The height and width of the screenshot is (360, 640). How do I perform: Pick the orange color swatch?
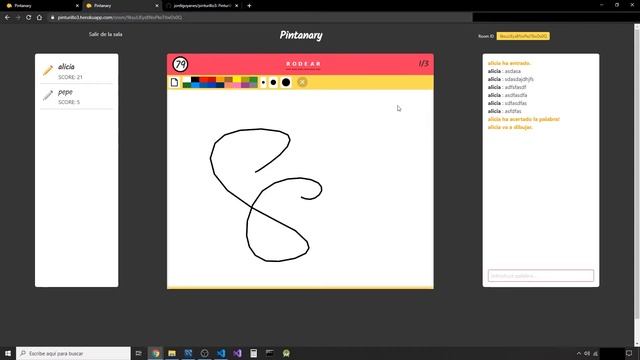pos(220,80)
